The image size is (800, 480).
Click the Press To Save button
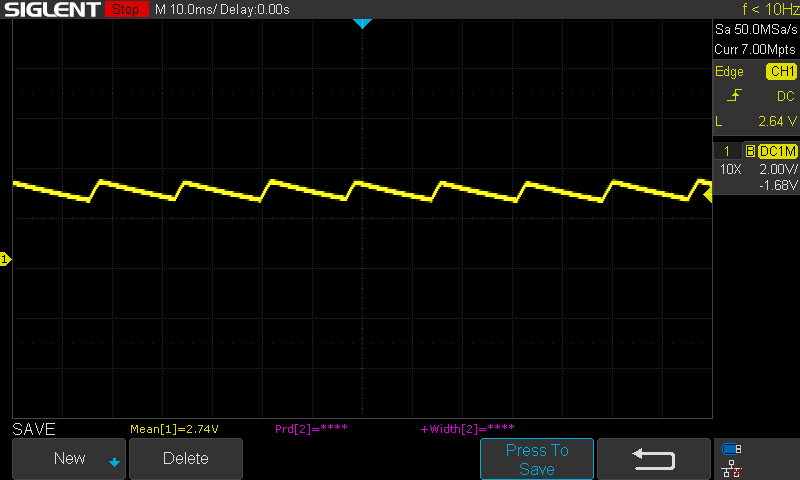click(537, 459)
